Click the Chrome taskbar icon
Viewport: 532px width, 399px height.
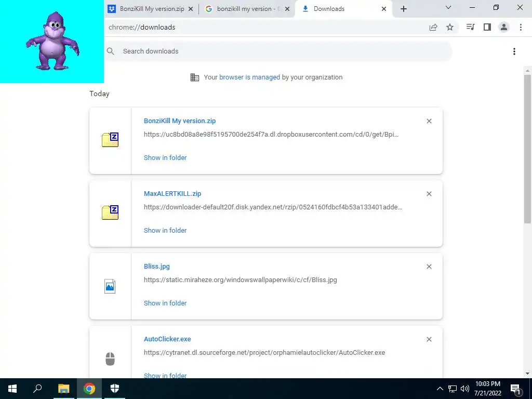(x=89, y=389)
